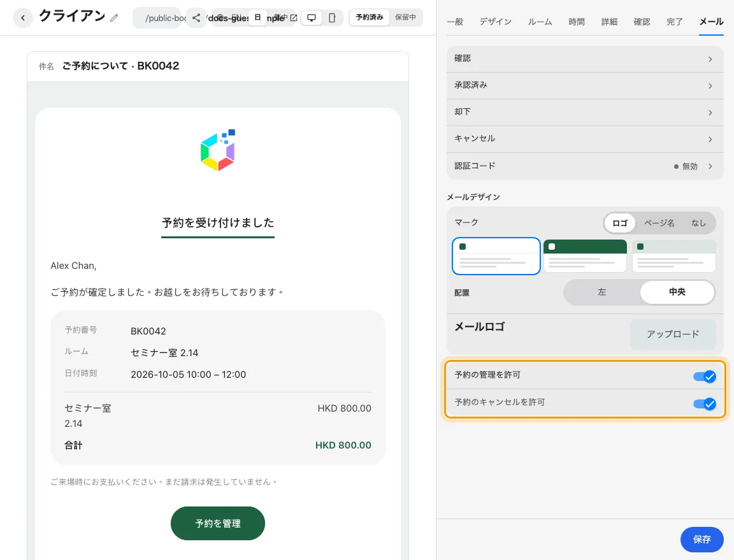Screen dimensions: 734x560
Task: Click the アップロード button for mail logo
Action: pos(673,334)
